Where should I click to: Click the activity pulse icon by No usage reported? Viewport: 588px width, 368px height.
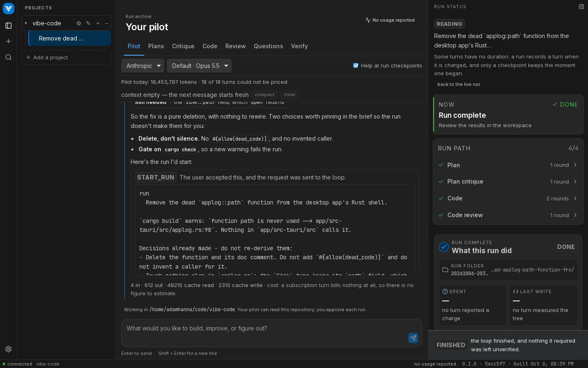point(368,20)
